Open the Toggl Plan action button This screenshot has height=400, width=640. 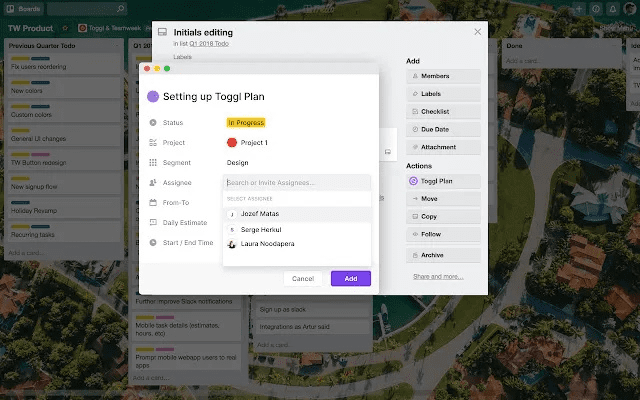click(x=444, y=181)
